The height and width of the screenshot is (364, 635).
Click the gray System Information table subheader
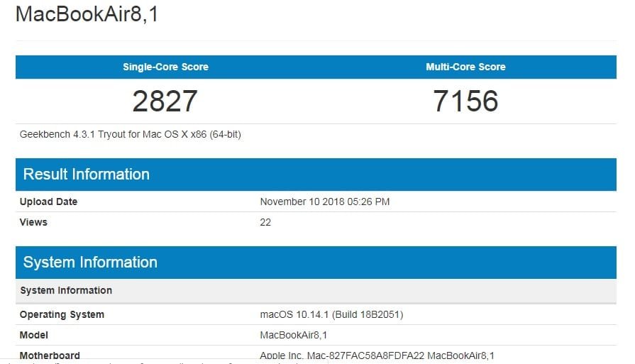(66, 290)
